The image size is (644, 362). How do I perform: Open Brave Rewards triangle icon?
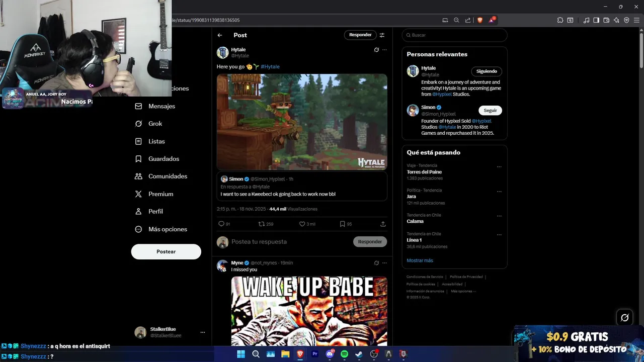[492, 20]
